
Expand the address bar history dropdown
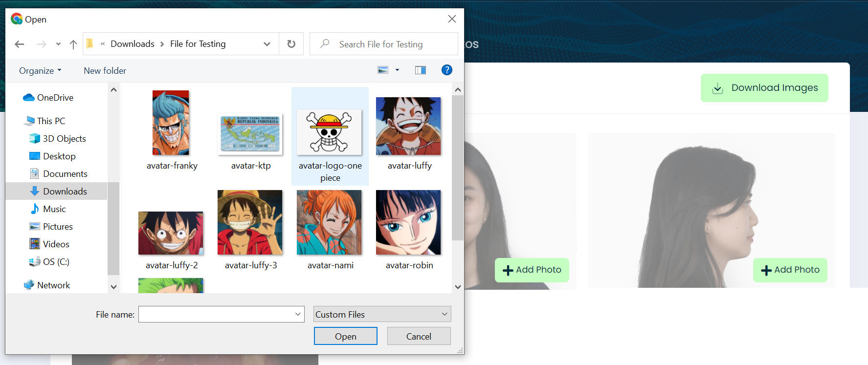click(x=267, y=44)
